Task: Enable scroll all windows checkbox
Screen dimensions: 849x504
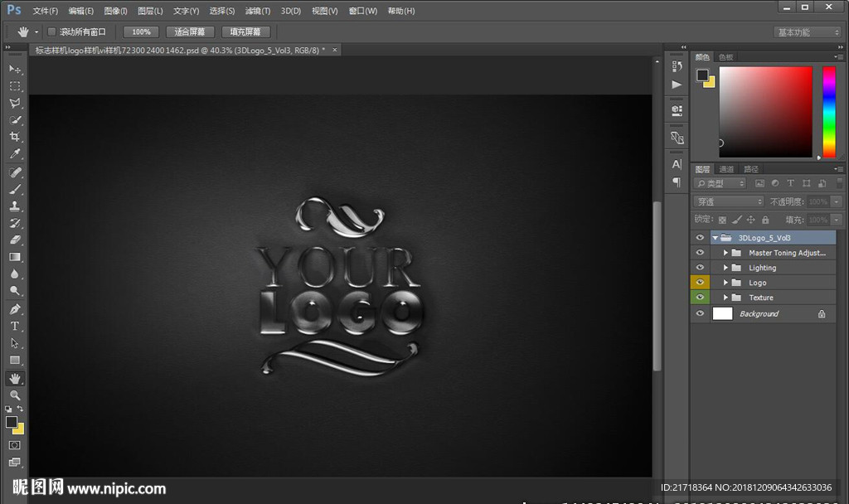Action: (52, 32)
